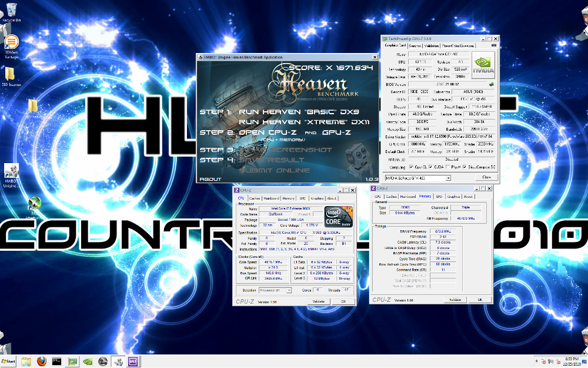Click 'Submit Online' in Heaven app
The width and height of the screenshot is (588, 368).
coord(275,171)
